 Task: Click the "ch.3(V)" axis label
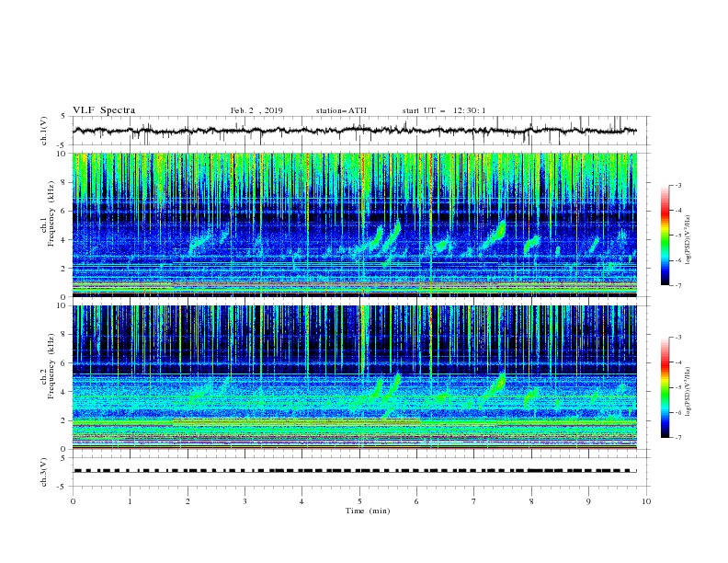tap(44, 472)
